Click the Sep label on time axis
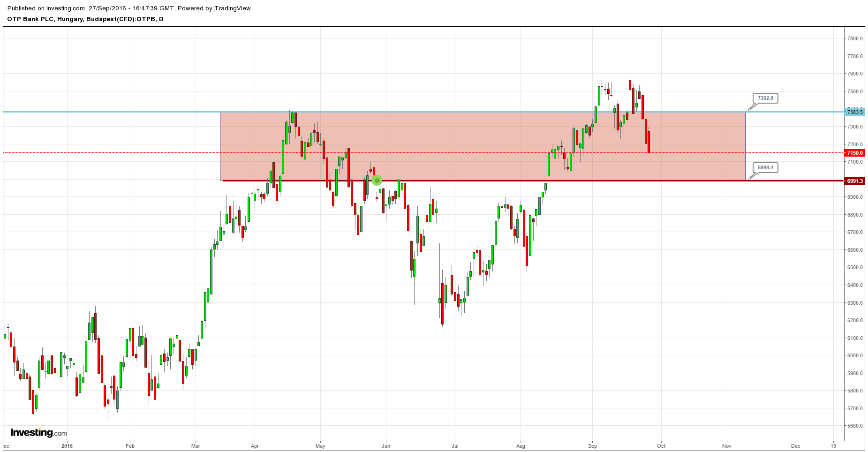This screenshot has height=452, width=868. [593, 446]
